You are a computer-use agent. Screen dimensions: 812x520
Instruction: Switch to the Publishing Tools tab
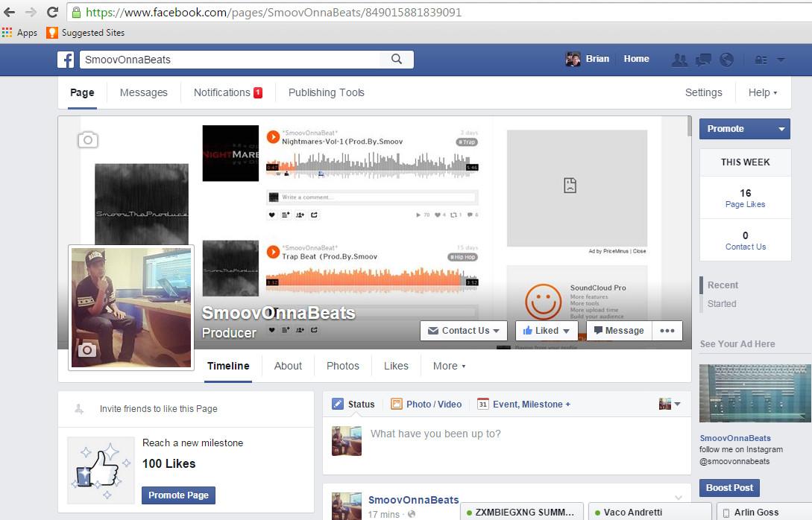[x=326, y=92]
